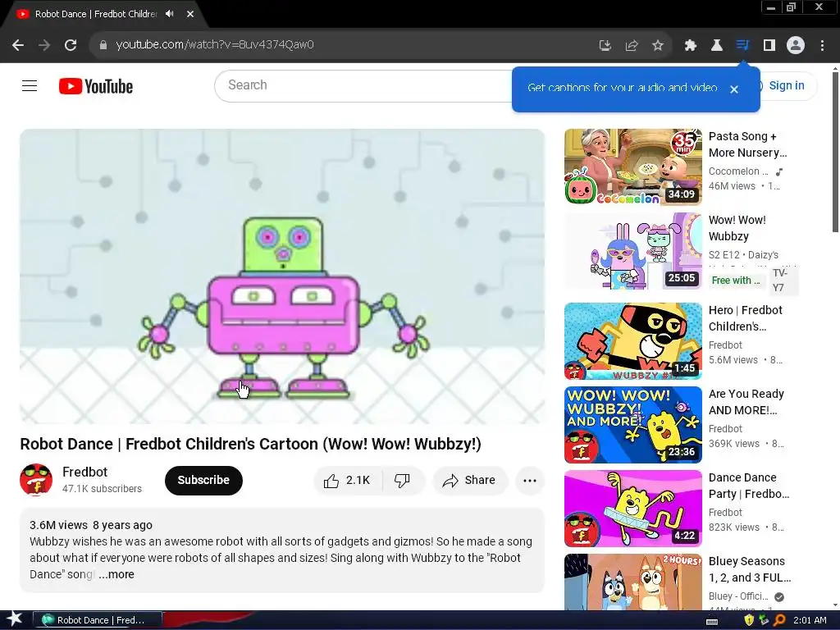Share this page via address bar icon
This screenshot has height=630, width=840.
(632, 45)
